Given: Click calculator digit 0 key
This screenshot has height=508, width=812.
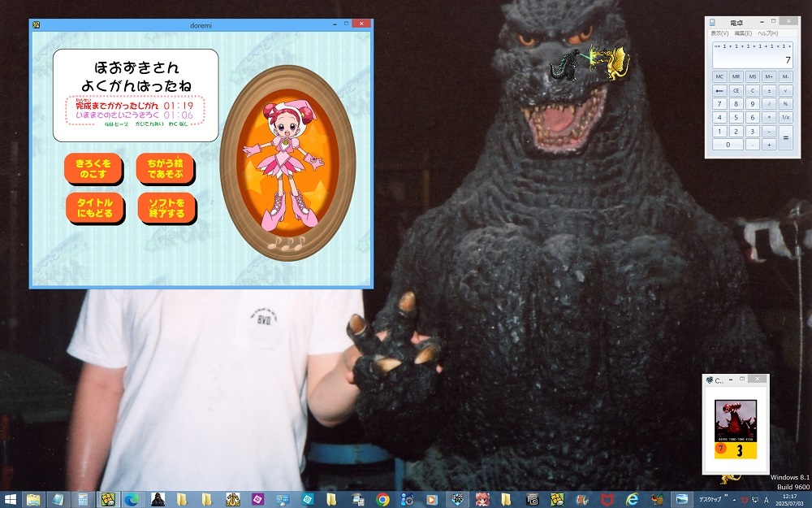Looking at the screenshot, I should pos(728,145).
